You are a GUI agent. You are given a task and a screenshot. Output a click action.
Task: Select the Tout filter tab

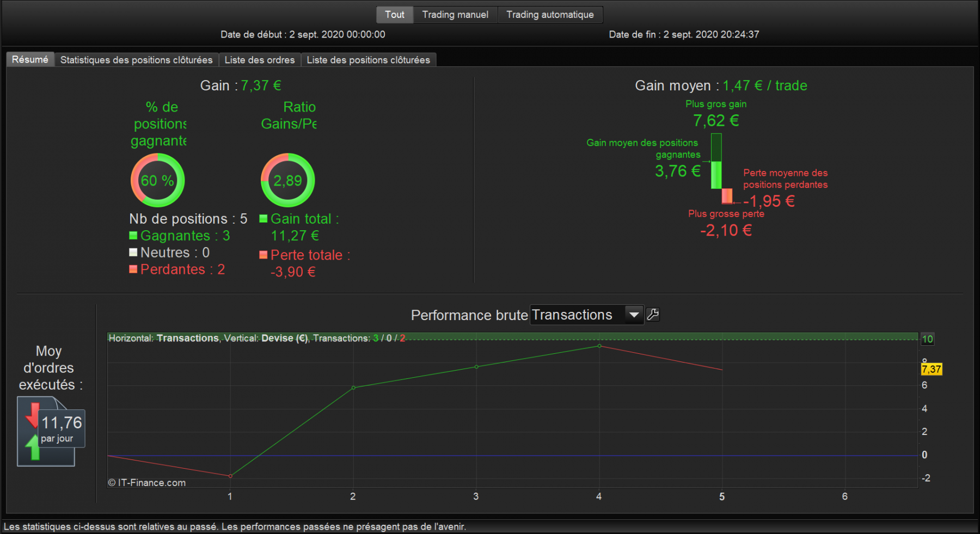[x=395, y=15]
